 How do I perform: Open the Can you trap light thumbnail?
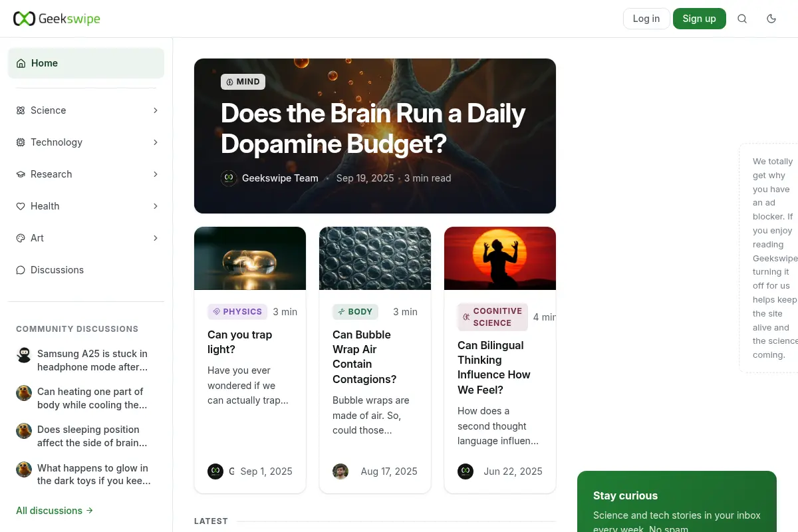(250, 258)
